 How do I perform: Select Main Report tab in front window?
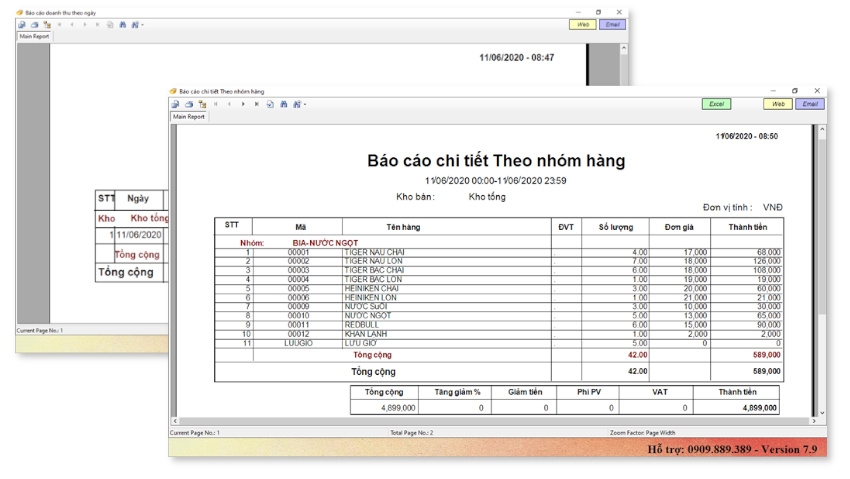point(189,117)
